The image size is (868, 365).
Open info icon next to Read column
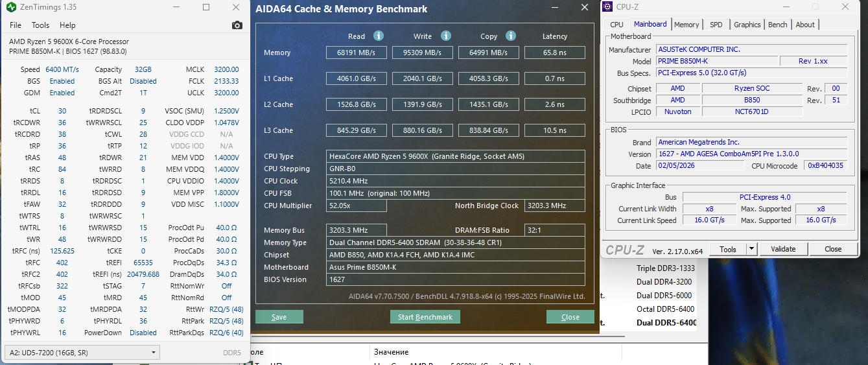click(x=379, y=36)
